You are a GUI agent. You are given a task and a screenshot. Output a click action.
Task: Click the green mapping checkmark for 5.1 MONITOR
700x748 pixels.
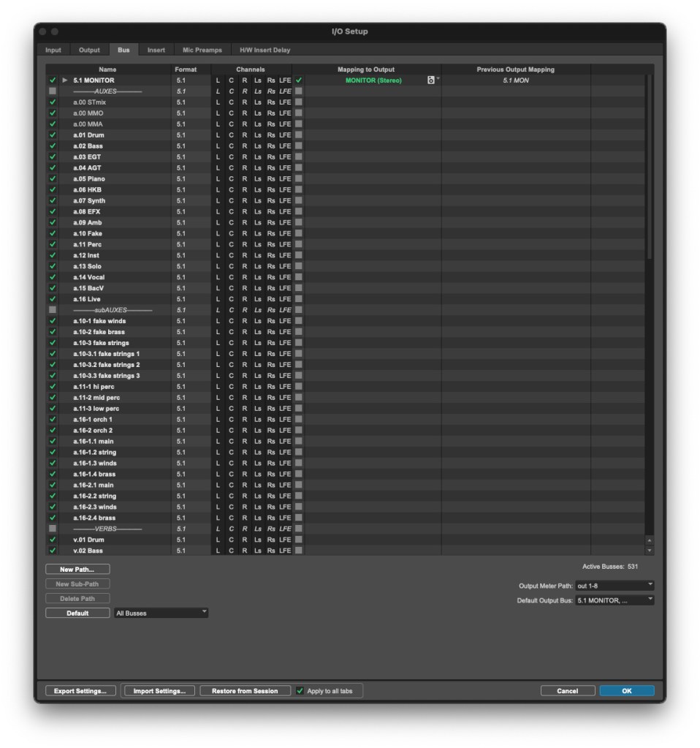[299, 80]
